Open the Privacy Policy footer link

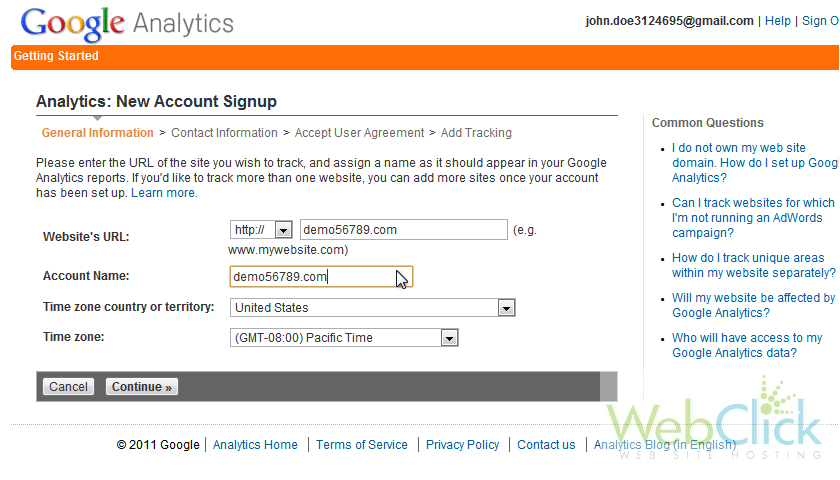pos(462,445)
